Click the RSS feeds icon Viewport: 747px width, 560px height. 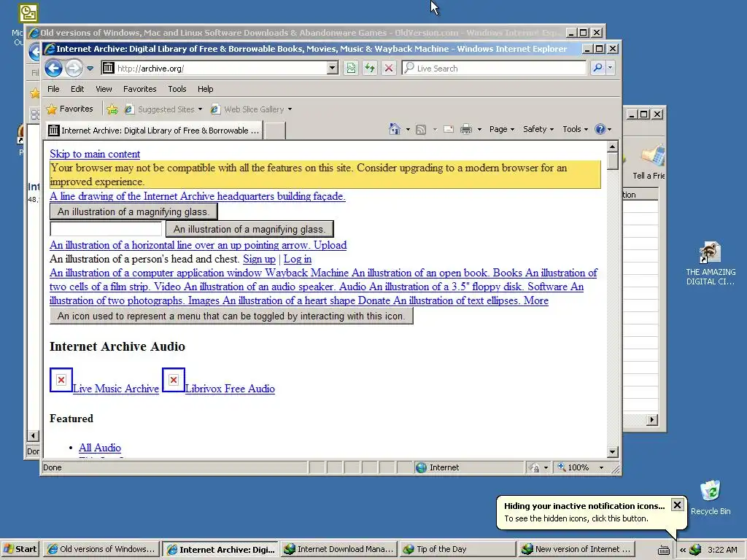point(421,129)
